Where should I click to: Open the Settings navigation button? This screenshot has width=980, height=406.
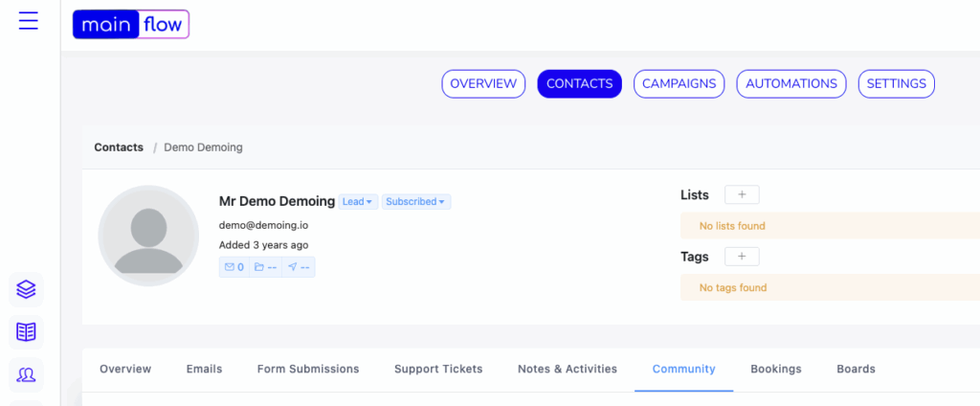tap(896, 84)
